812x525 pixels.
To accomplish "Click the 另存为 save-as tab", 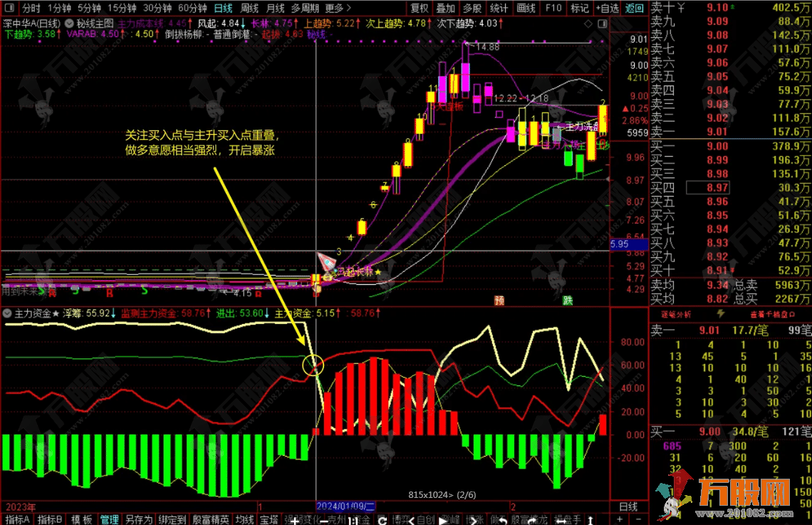I will pyautogui.click(x=139, y=519).
